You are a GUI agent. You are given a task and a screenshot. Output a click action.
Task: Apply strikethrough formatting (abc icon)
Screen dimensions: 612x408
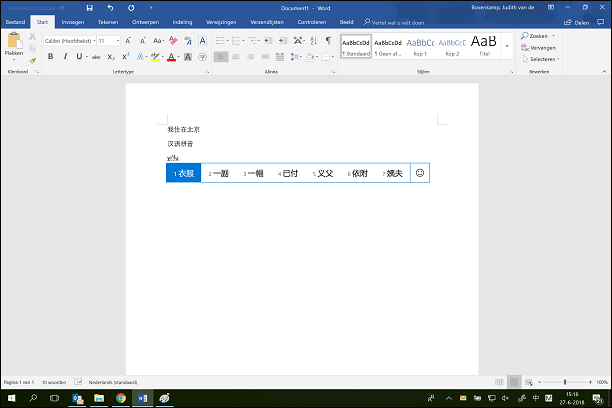96,57
